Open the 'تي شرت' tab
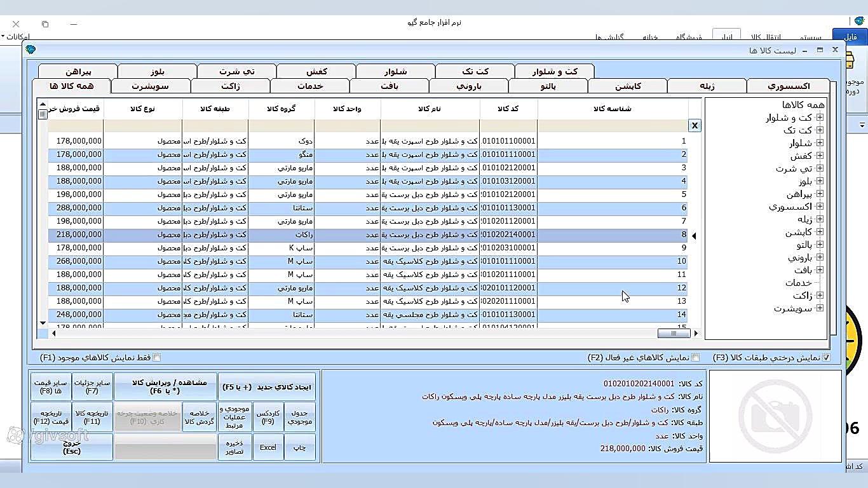This screenshot has height=488, width=868. pos(236,71)
